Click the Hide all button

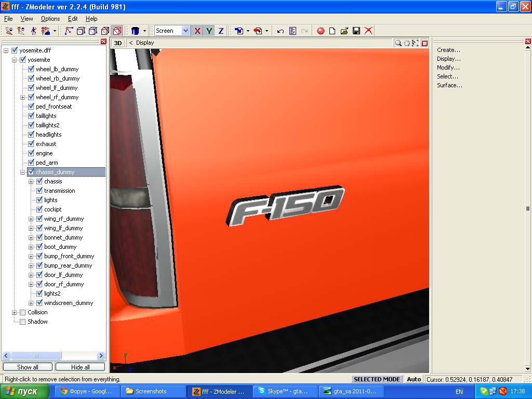tap(81, 367)
